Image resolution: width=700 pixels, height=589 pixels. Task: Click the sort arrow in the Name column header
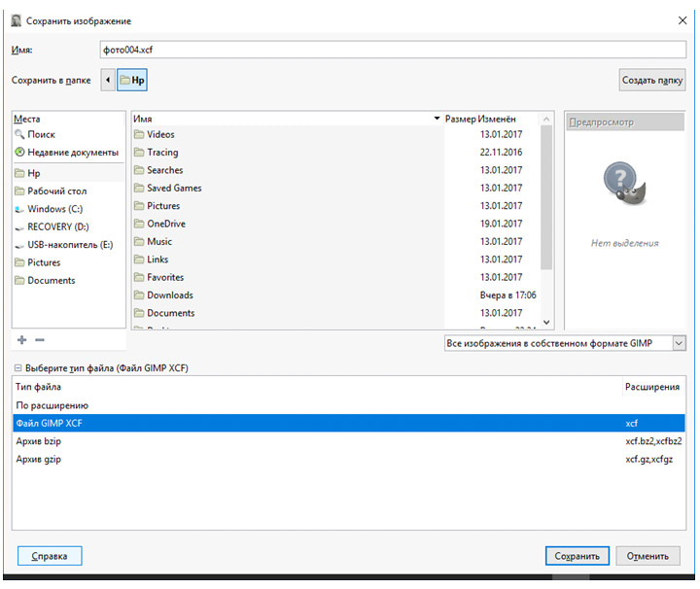click(437, 119)
